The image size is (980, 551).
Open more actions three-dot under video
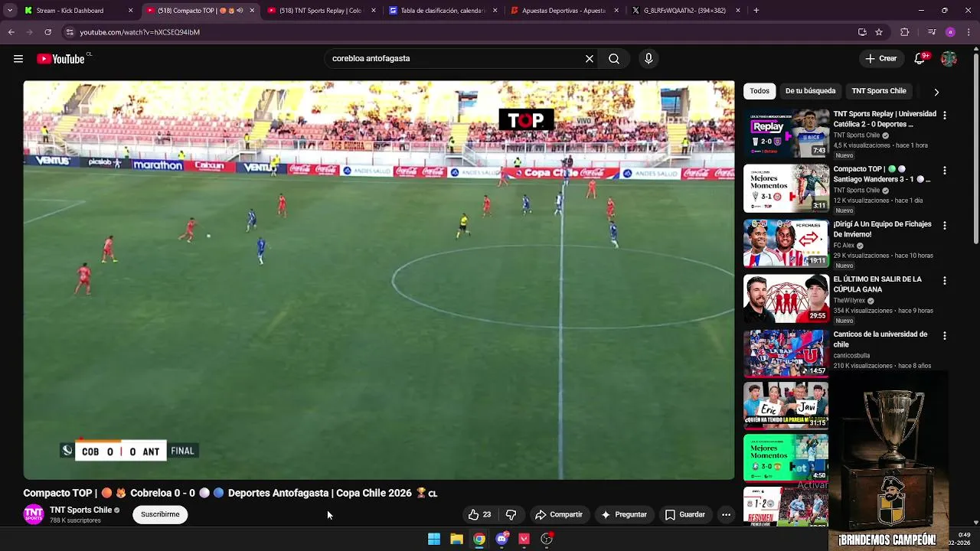pos(726,514)
